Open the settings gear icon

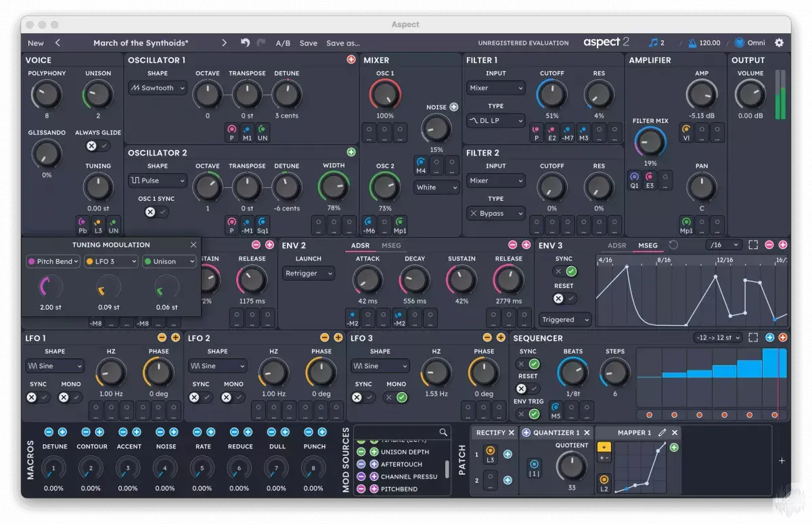[779, 43]
